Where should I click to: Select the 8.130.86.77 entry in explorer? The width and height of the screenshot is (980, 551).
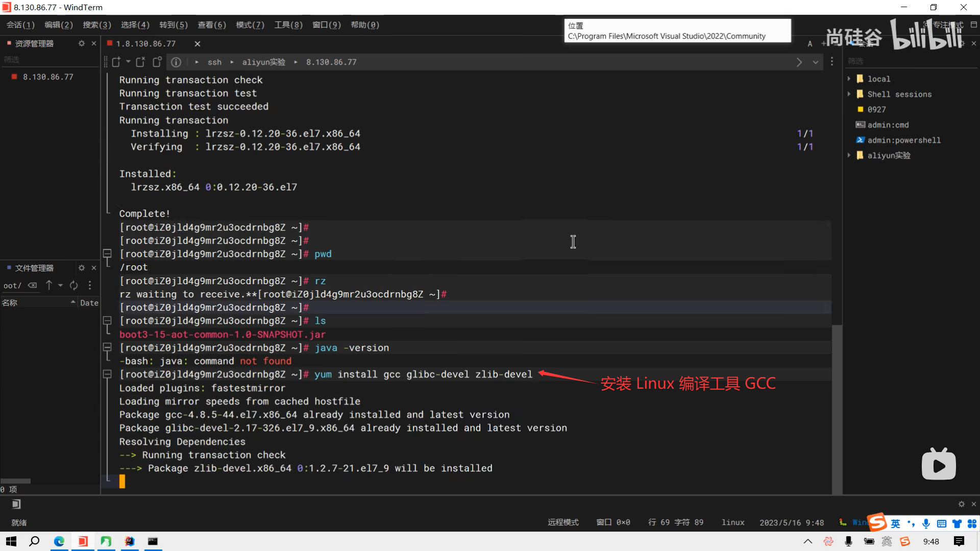coord(48,77)
